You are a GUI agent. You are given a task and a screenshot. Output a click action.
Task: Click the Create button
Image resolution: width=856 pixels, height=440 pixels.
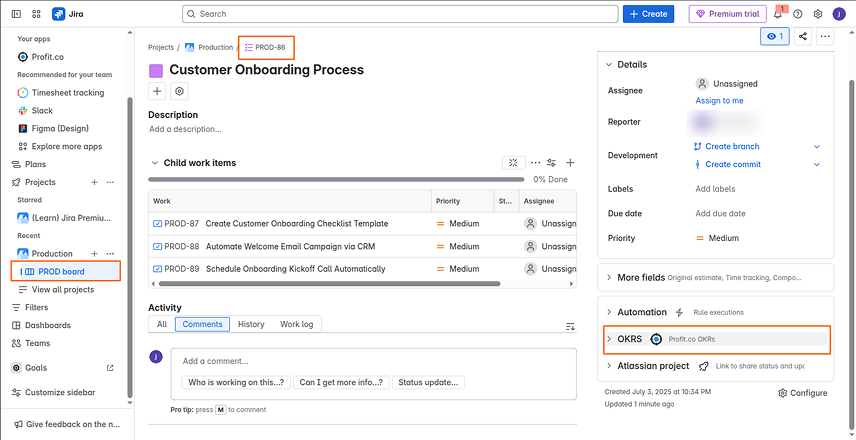649,14
